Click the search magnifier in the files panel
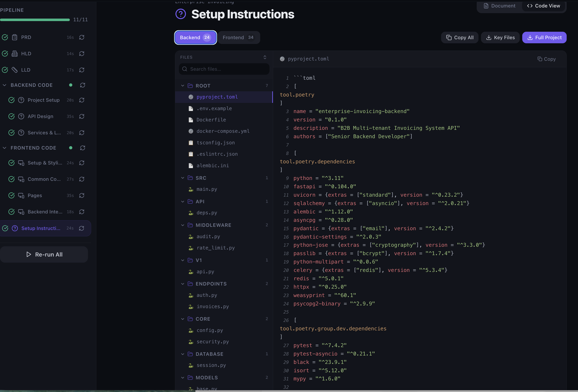578x392 pixels. click(x=185, y=69)
